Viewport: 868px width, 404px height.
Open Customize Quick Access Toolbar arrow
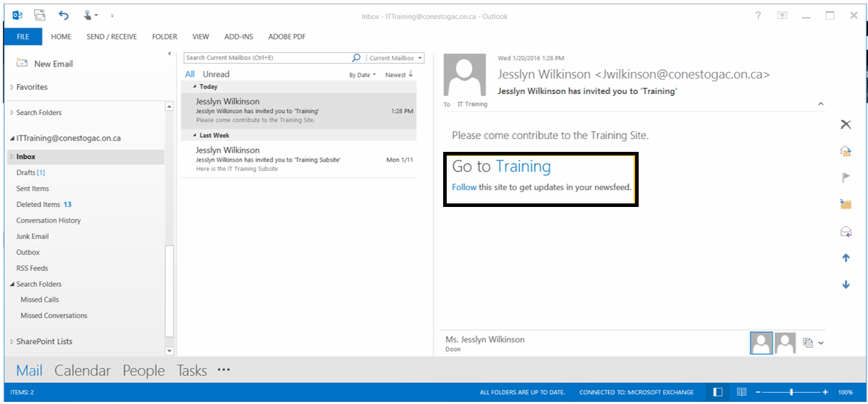tap(112, 15)
